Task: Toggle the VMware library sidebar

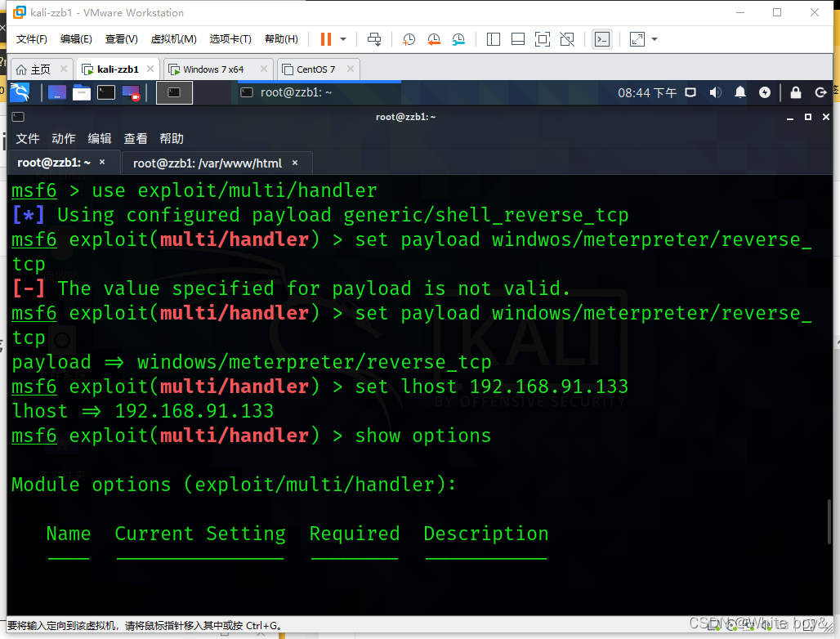Action: coord(494,39)
